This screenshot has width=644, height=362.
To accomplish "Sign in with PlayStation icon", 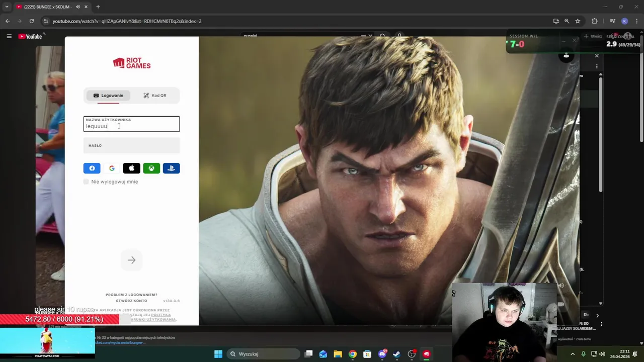I will (171, 168).
